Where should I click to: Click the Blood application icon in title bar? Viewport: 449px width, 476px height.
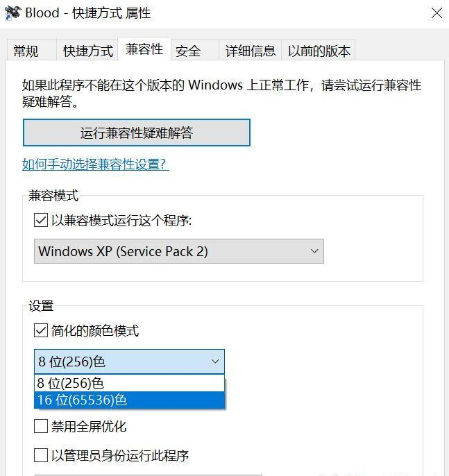pyautogui.click(x=12, y=12)
